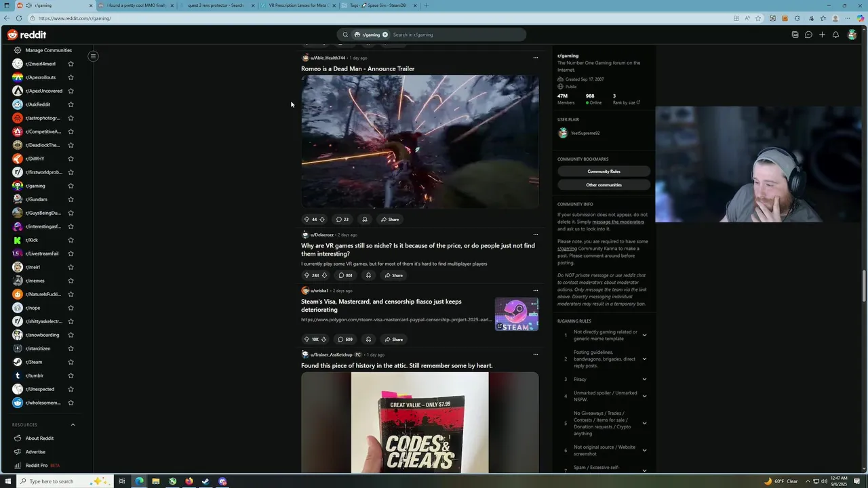The image size is (868, 488).
Task: Open u/Trainer_AssKetchup profile
Action: click(331, 354)
